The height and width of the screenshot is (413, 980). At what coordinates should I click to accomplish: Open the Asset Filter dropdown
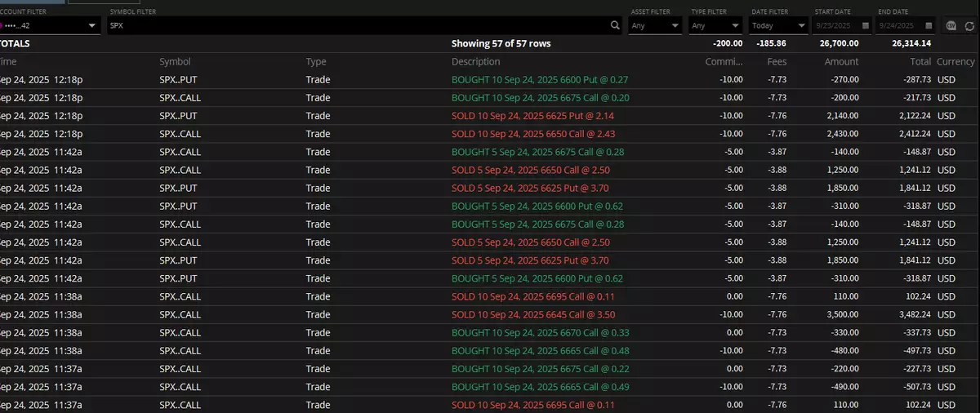[x=656, y=26]
